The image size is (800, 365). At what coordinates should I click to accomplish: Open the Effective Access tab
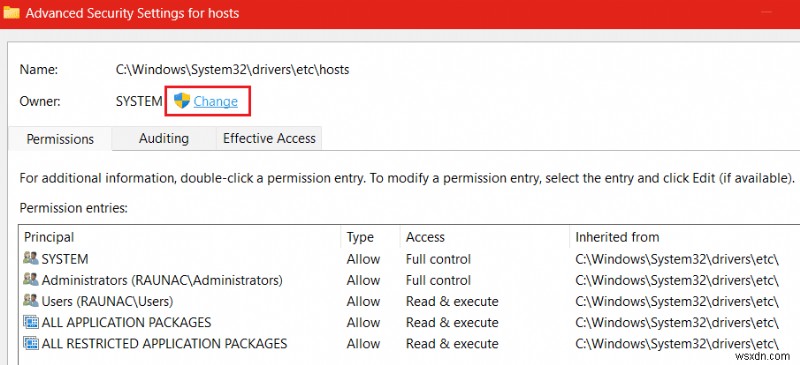click(x=269, y=138)
